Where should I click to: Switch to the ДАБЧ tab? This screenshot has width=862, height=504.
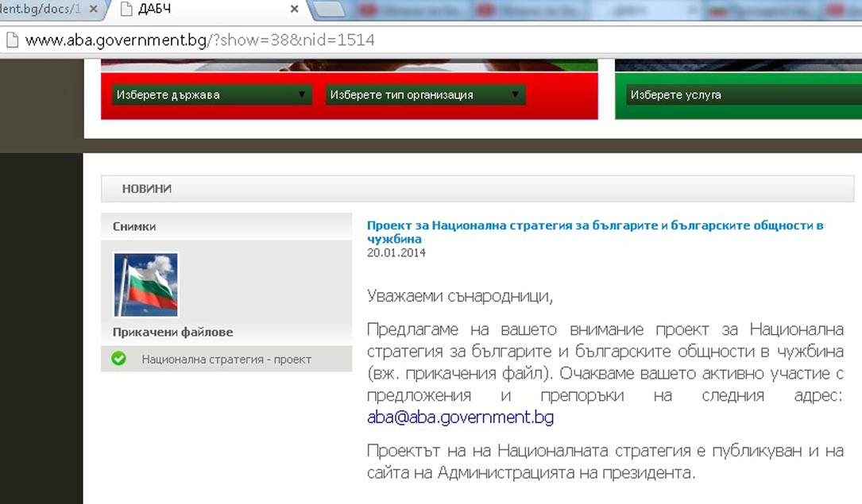207,10
